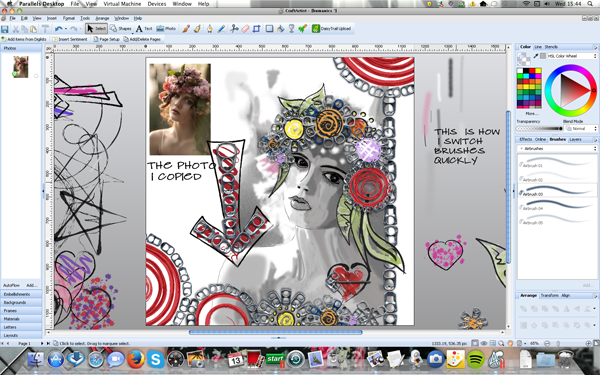600x375 pixels.
Task: Select Airbrush 01 brush
Action: (557, 162)
